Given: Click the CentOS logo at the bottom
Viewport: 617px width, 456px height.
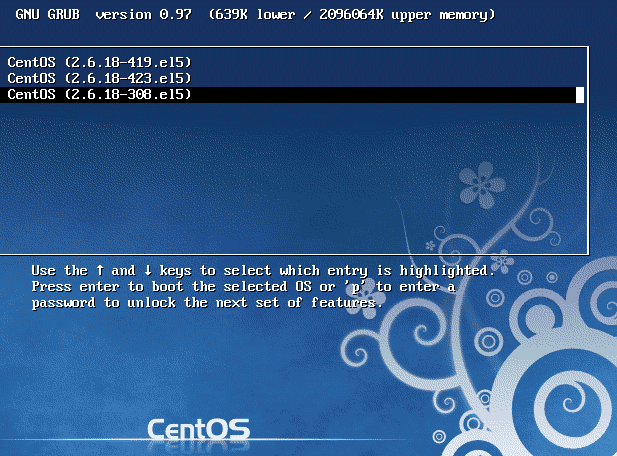Looking at the screenshot, I should (199, 429).
